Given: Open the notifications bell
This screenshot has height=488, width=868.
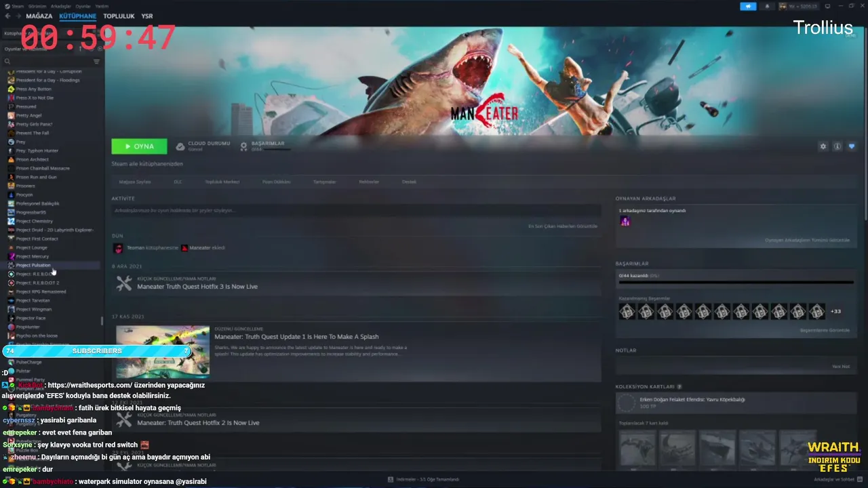Looking at the screenshot, I should click(767, 6).
